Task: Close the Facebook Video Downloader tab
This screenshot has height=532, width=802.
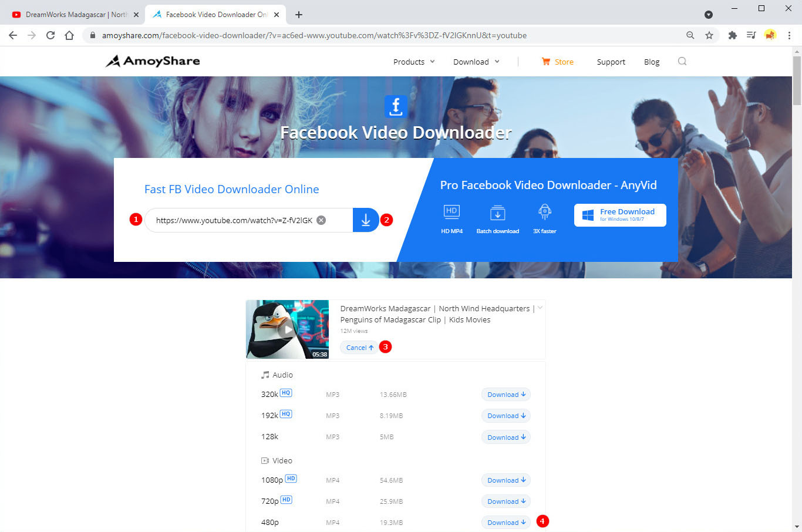Action: pos(277,15)
